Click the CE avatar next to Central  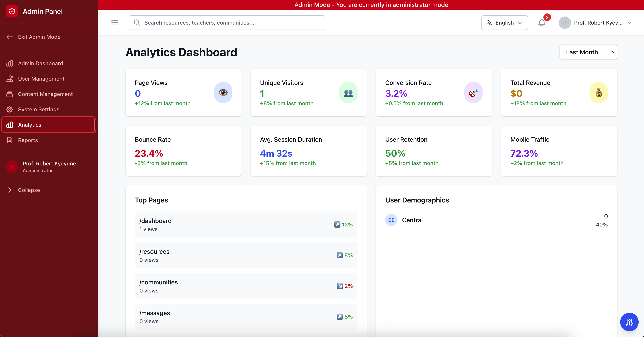click(x=391, y=220)
